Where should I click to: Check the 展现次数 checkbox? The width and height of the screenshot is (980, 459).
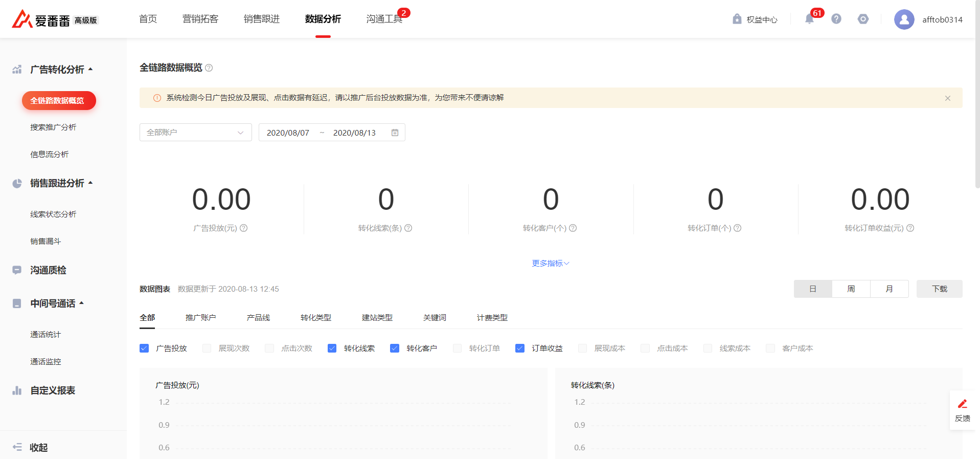[x=207, y=348]
